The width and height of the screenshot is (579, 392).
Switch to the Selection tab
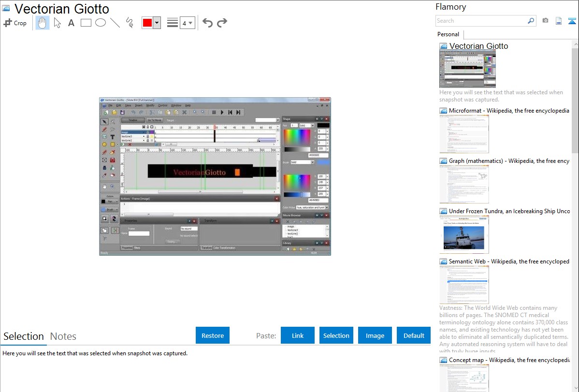pos(24,336)
